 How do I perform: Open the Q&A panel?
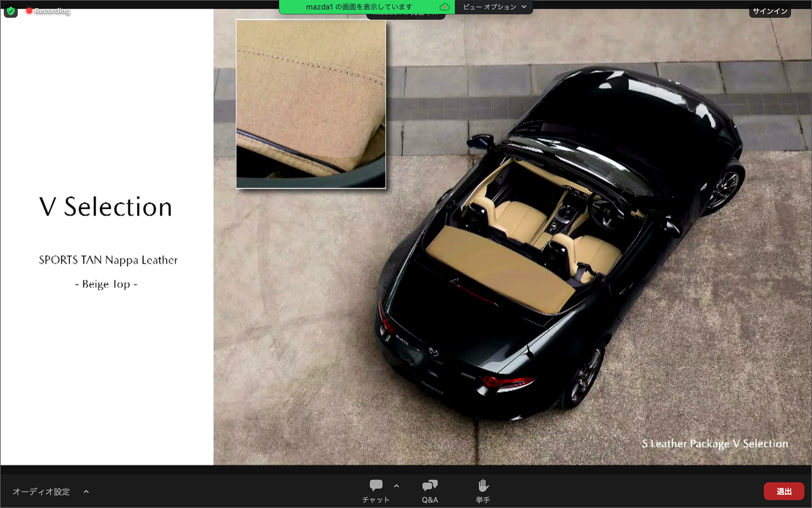point(430,491)
